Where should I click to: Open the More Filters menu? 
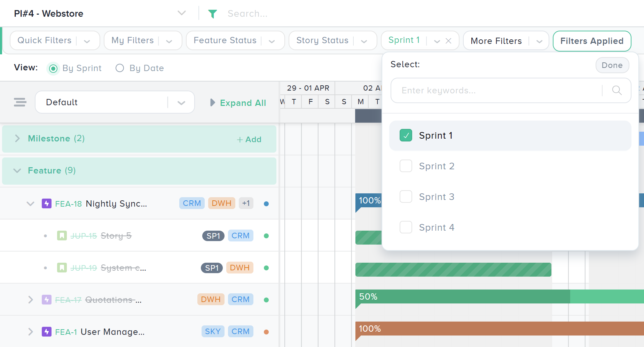[505, 41]
